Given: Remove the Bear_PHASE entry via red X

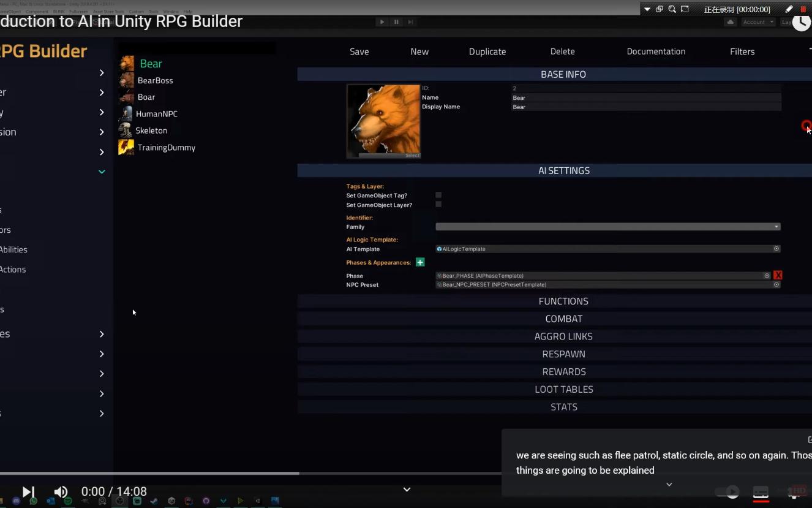Looking at the screenshot, I should click(778, 275).
